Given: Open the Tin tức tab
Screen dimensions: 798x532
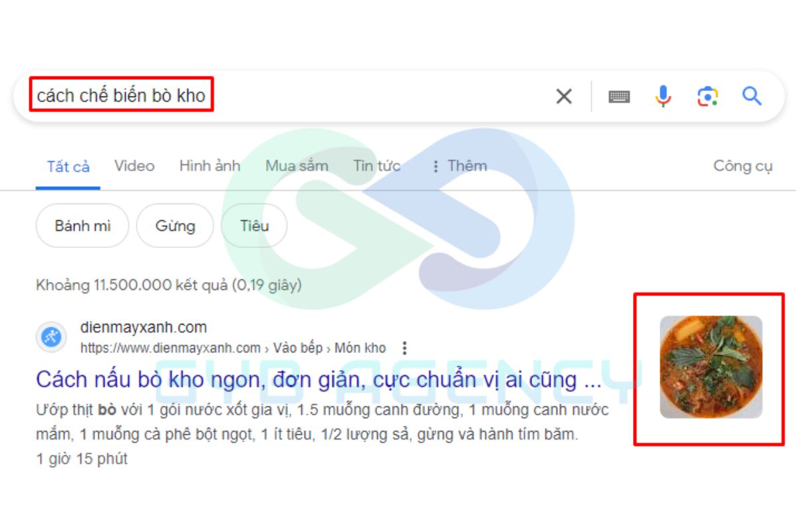Looking at the screenshot, I should tap(377, 166).
